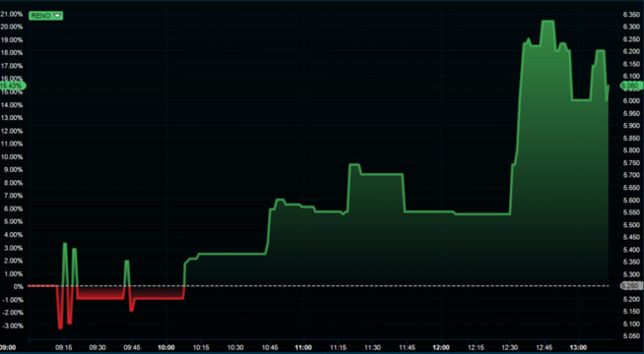Select the 12:00 time axis label
Image resolution: width=644 pixels, height=354 pixels.
click(441, 347)
